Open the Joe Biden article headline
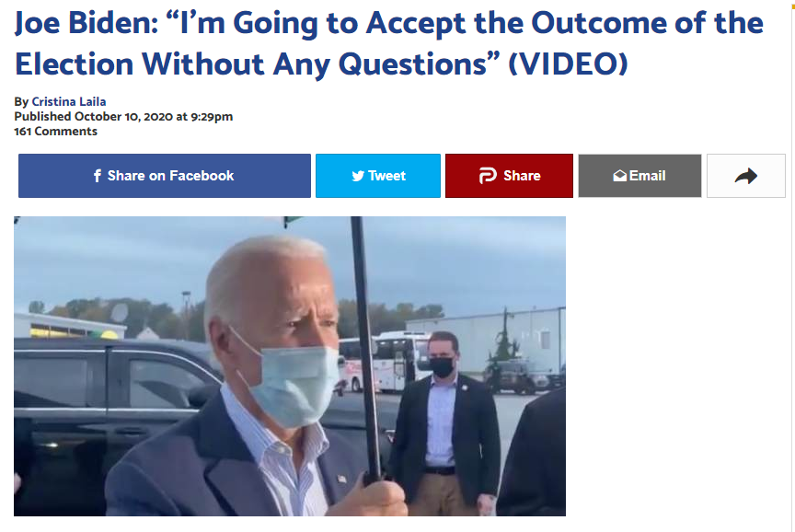The height and width of the screenshot is (532, 795). 389,43
